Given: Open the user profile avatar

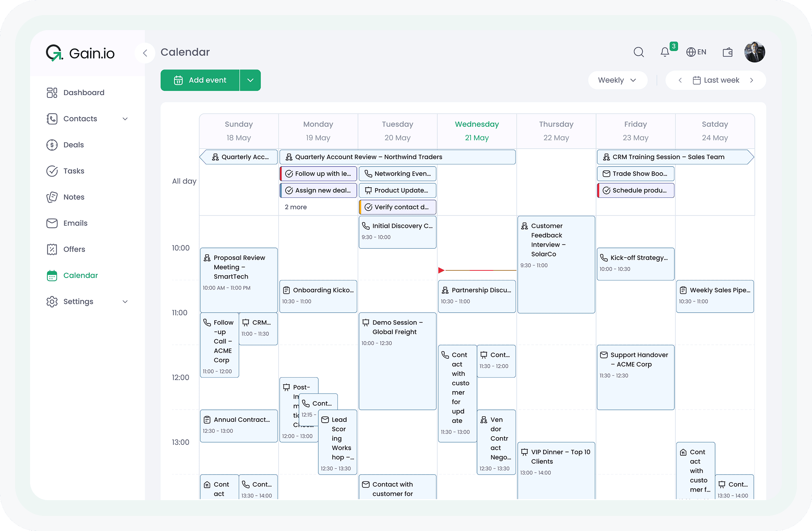Looking at the screenshot, I should 754,52.
